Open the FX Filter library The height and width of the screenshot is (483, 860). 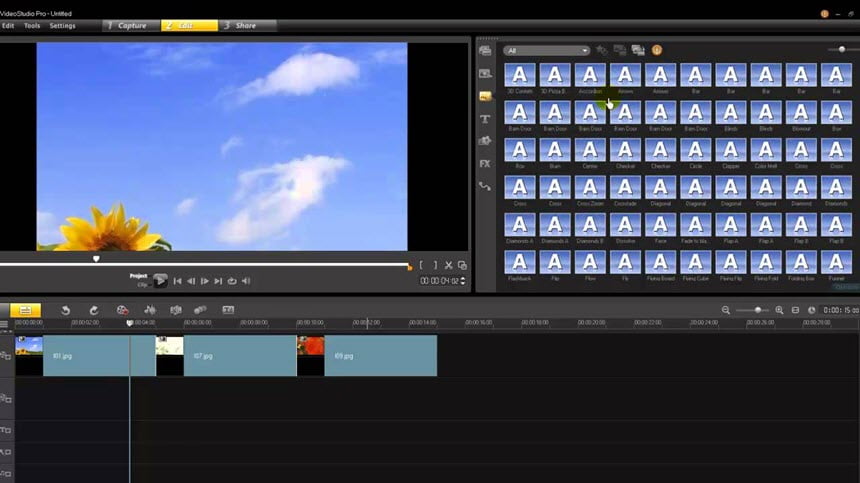click(x=485, y=164)
